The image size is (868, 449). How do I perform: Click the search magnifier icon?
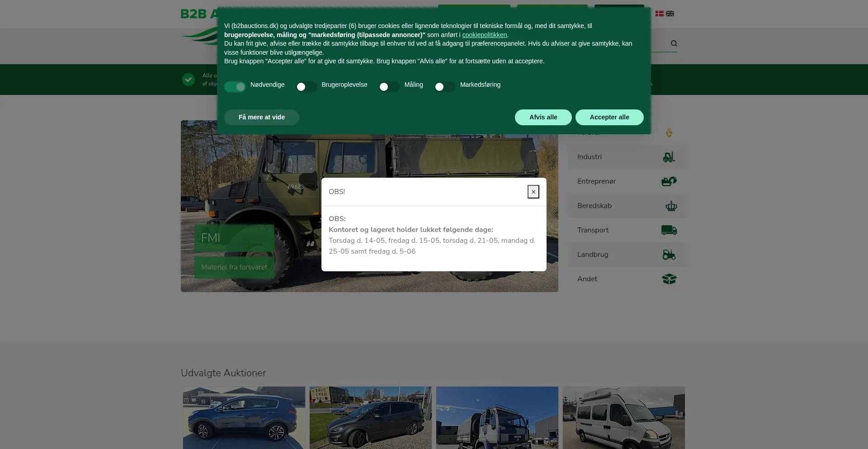click(674, 43)
